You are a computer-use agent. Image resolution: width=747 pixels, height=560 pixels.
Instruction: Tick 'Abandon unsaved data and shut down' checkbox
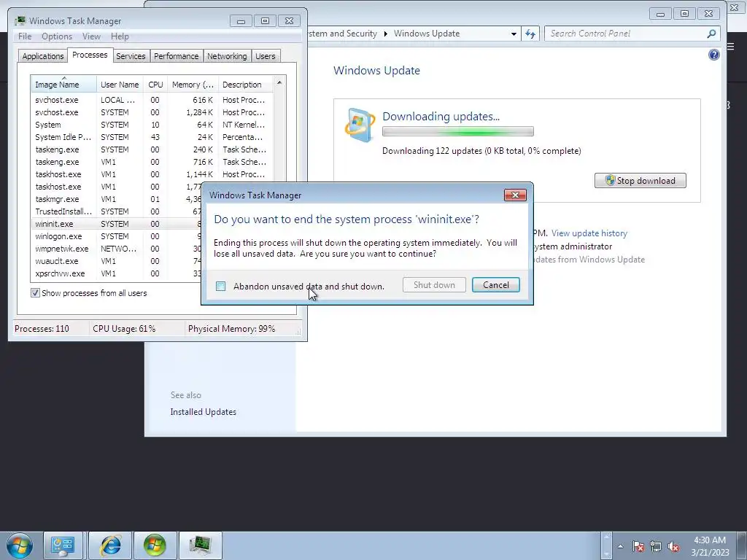(x=220, y=286)
